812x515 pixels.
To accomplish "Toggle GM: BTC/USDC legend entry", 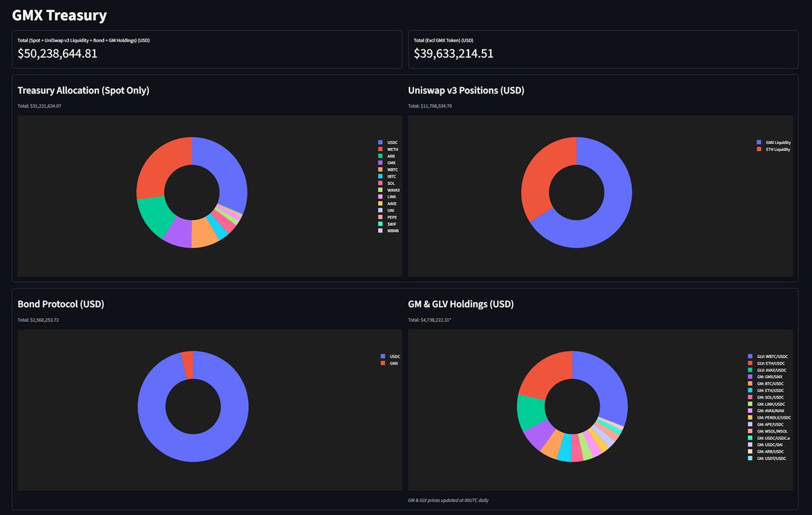I will click(x=766, y=384).
